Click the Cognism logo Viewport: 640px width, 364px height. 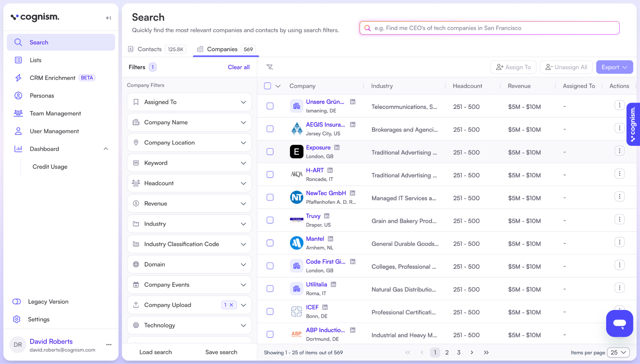pos(35,17)
